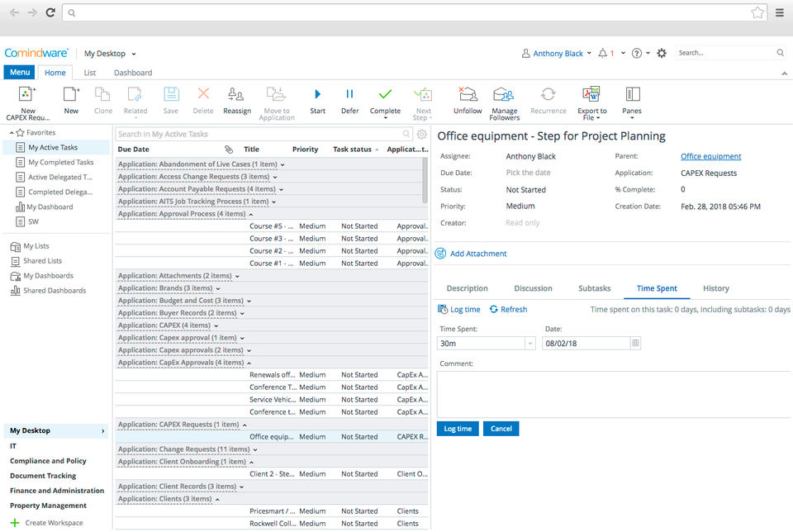This screenshot has height=532, width=793.
Task: Click the notifications bell icon
Action: (603, 53)
